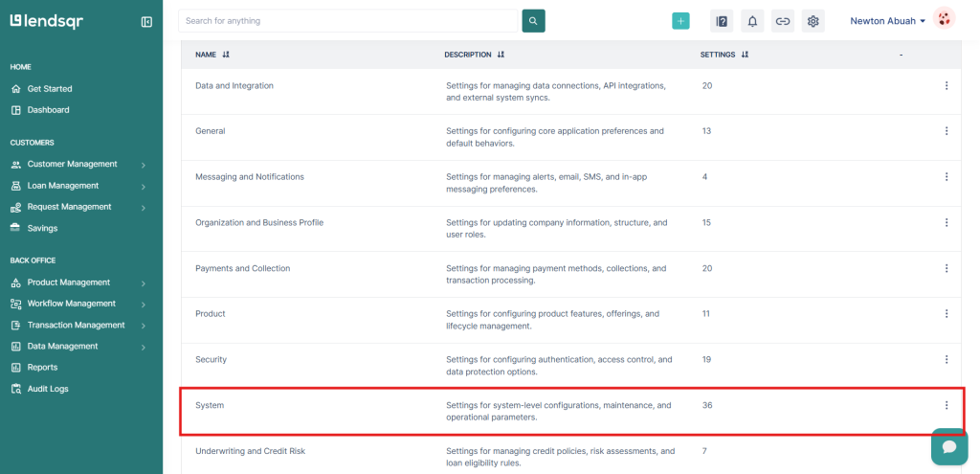Open Audit Logs in the sidebar
The image size is (980, 474).
(48, 389)
